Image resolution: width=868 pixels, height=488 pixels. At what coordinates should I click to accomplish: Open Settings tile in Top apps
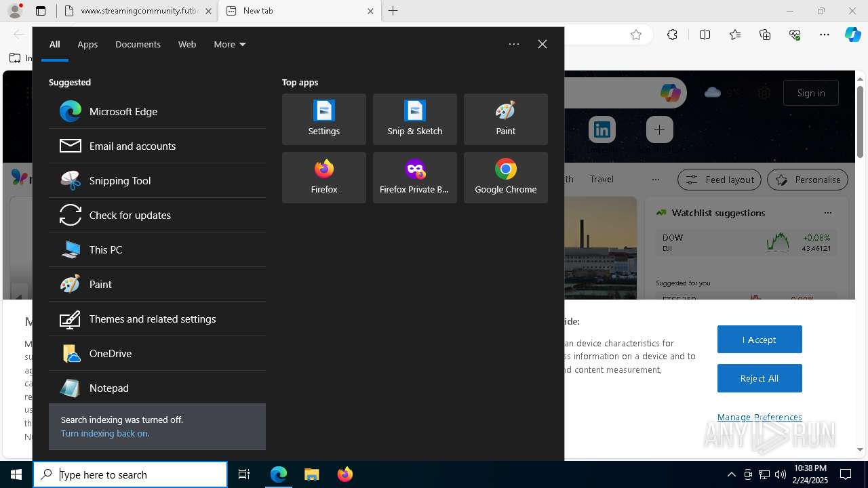pyautogui.click(x=324, y=119)
